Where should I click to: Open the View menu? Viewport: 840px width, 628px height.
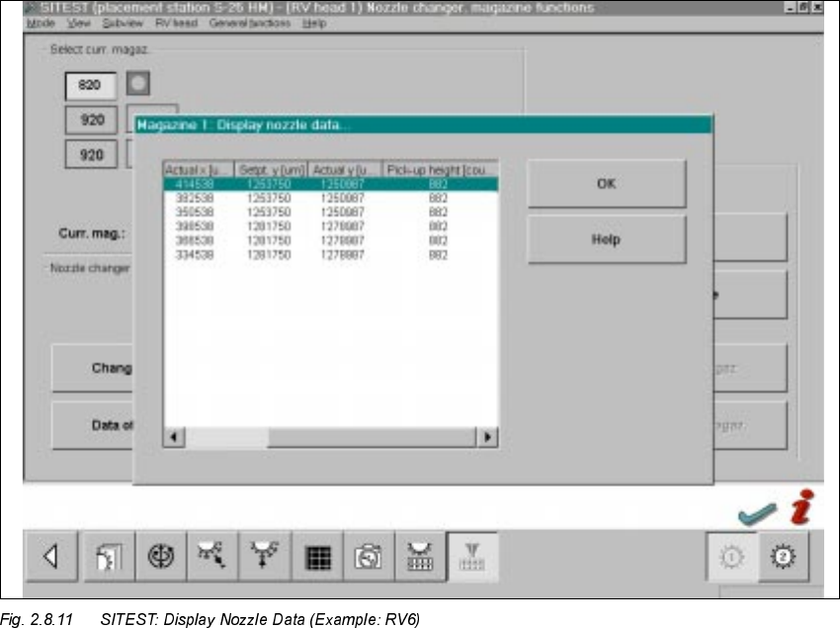tap(79, 23)
